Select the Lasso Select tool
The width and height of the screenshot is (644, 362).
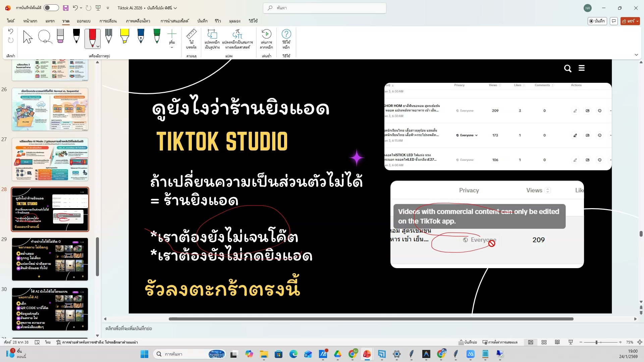[45, 37]
